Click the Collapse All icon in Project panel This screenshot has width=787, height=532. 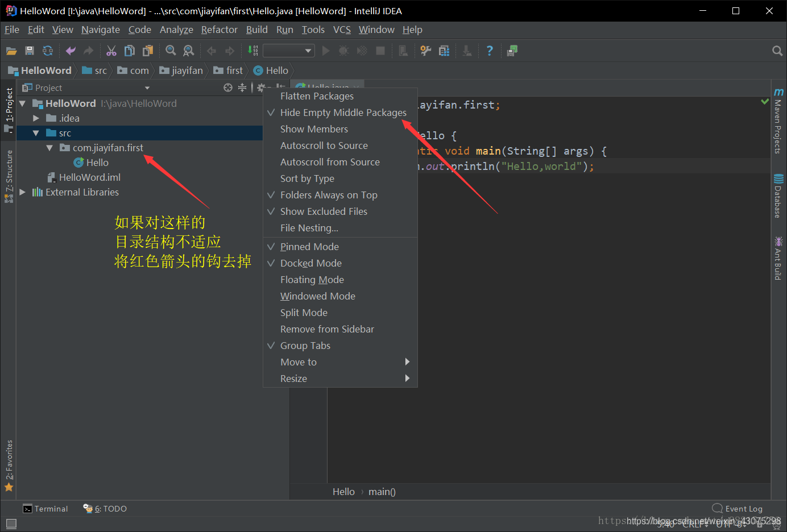tap(242, 88)
